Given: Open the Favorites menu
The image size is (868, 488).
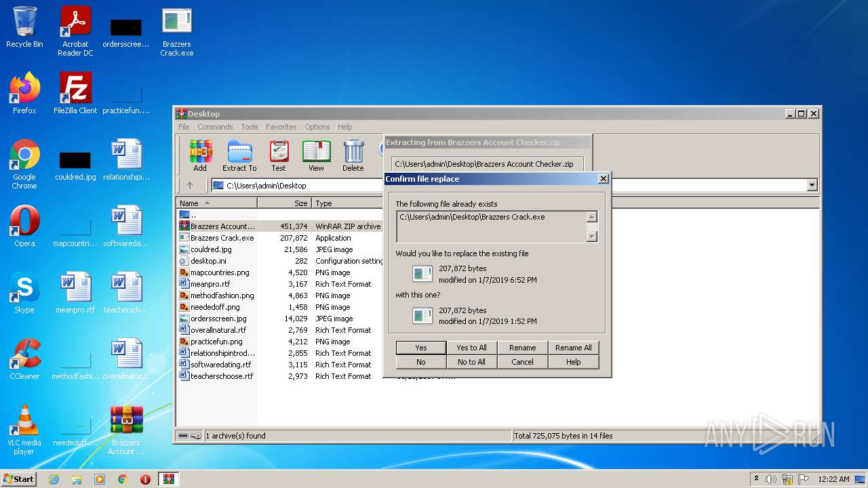Looking at the screenshot, I should tap(281, 127).
